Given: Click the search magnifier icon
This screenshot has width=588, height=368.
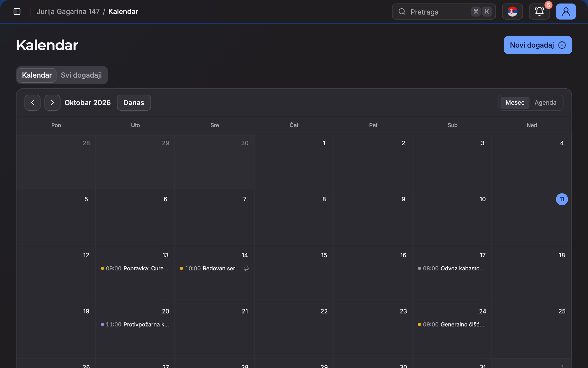Looking at the screenshot, I should [402, 12].
